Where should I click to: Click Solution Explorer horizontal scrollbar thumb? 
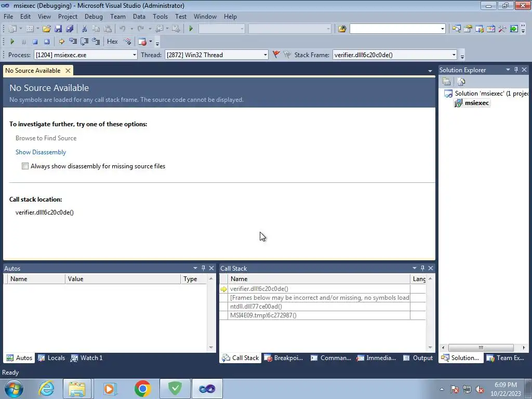(481, 348)
